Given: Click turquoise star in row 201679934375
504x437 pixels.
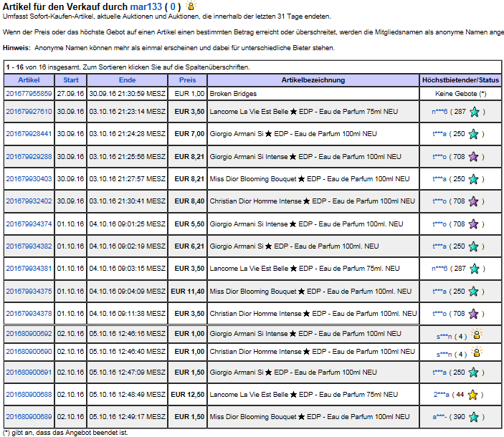Looking at the screenshot, I should point(473,292).
